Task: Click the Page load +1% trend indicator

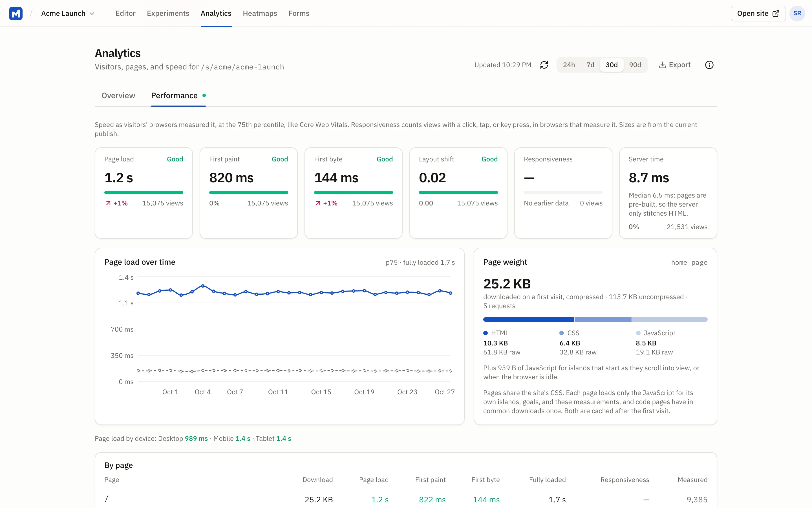Action: (116, 203)
